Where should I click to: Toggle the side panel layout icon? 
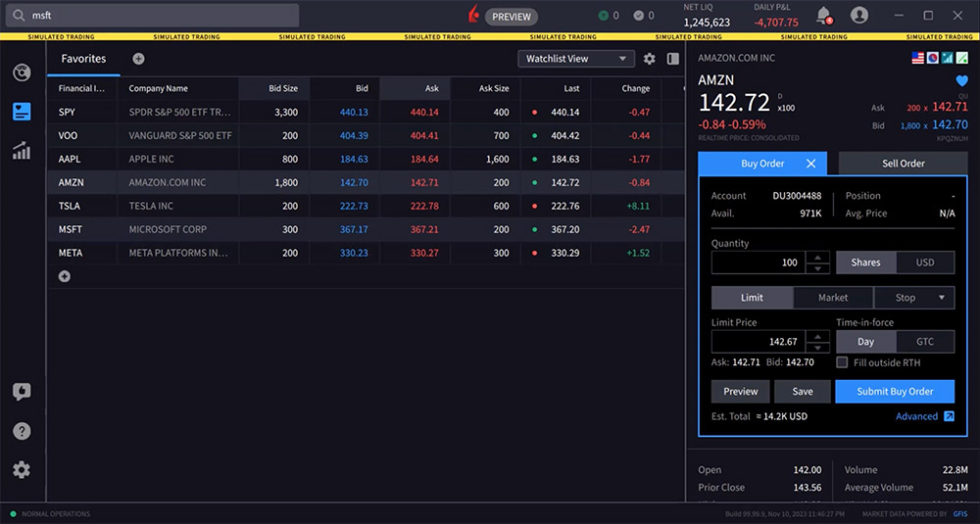pos(673,59)
